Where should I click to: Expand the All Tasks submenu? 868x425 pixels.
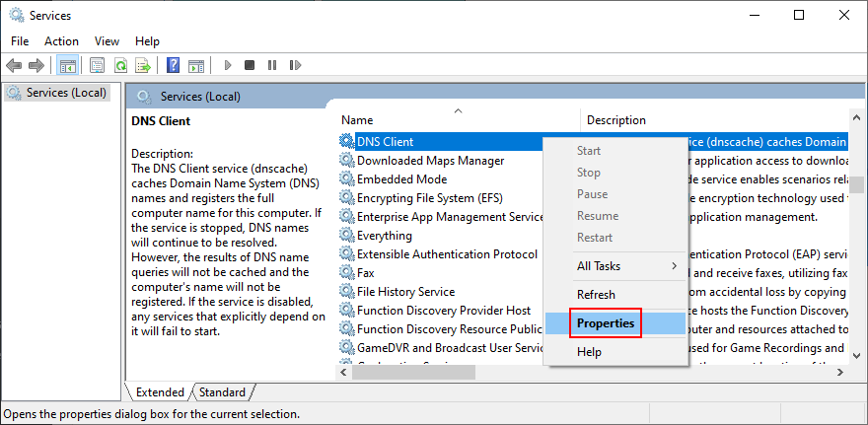click(615, 266)
